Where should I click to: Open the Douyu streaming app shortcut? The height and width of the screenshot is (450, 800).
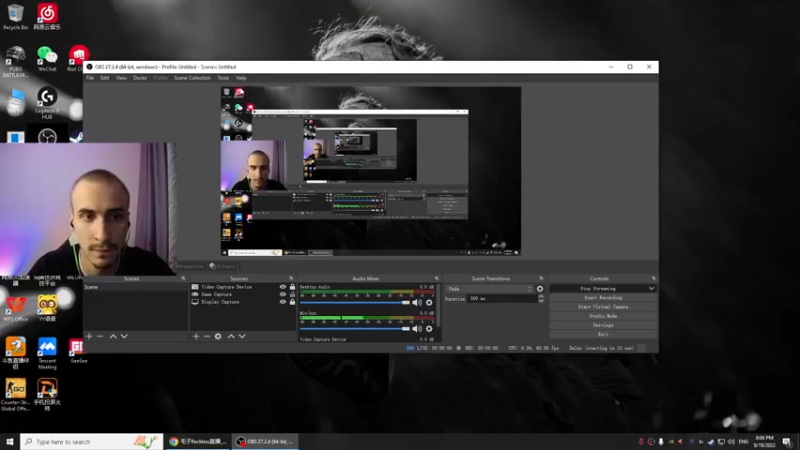coord(15,353)
